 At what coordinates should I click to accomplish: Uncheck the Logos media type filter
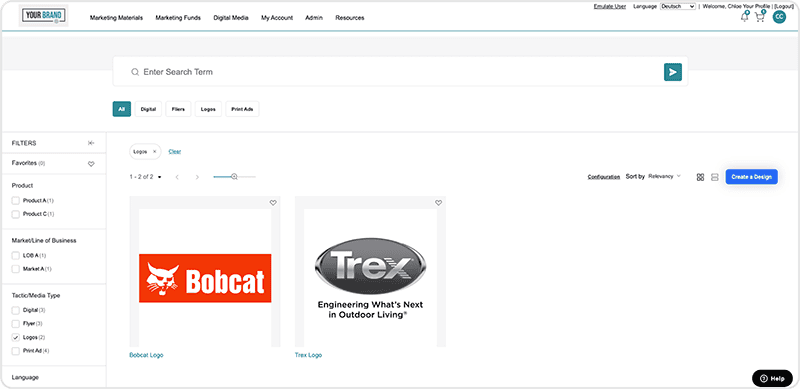pyautogui.click(x=15, y=337)
